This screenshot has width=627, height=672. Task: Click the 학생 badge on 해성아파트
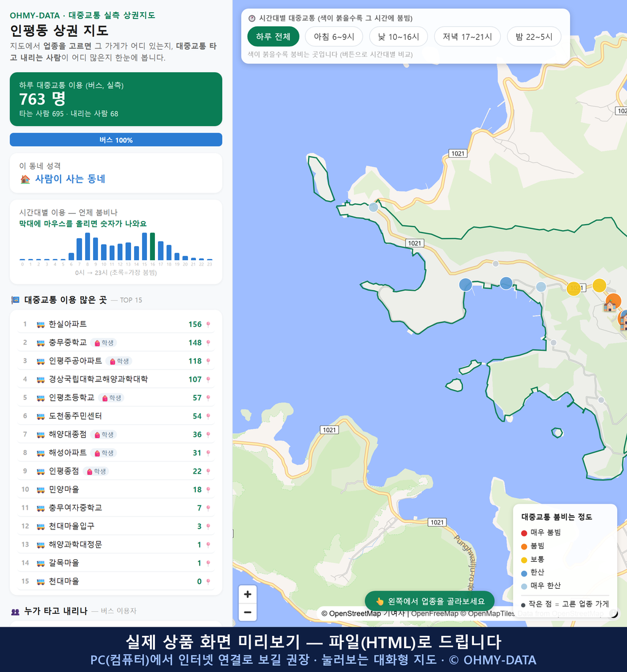pos(103,453)
